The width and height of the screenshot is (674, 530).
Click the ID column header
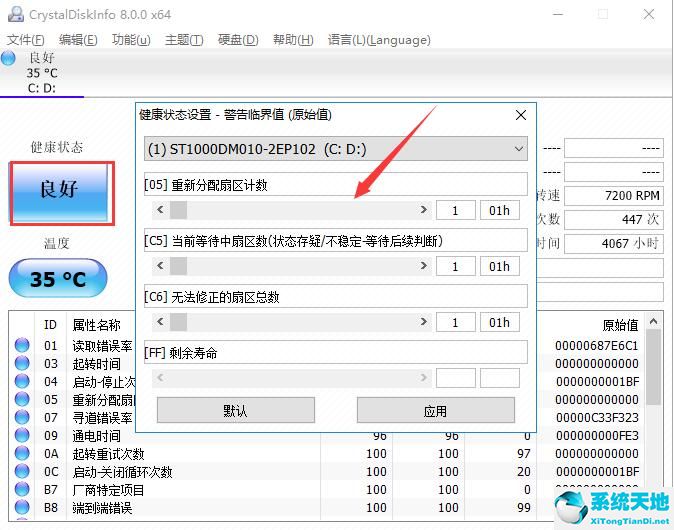pos(50,325)
